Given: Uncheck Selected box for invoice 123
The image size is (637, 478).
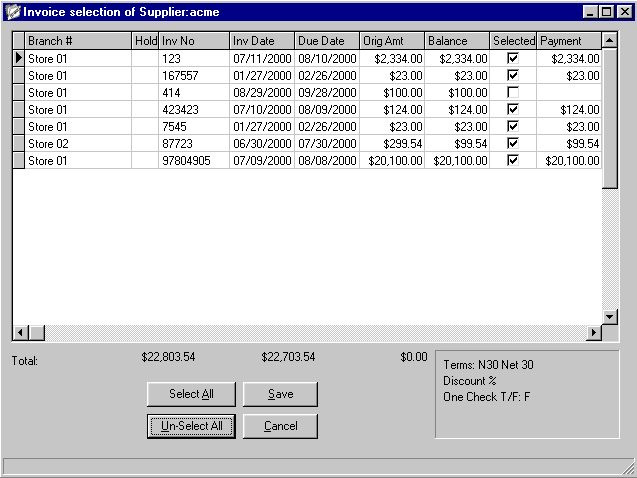Looking at the screenshot, I should tap(513, 59).
